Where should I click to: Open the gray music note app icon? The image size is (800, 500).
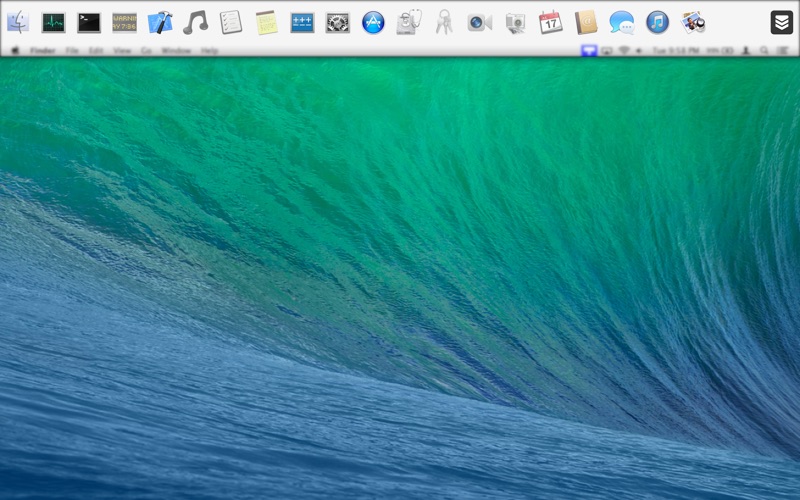click(195, 22)
